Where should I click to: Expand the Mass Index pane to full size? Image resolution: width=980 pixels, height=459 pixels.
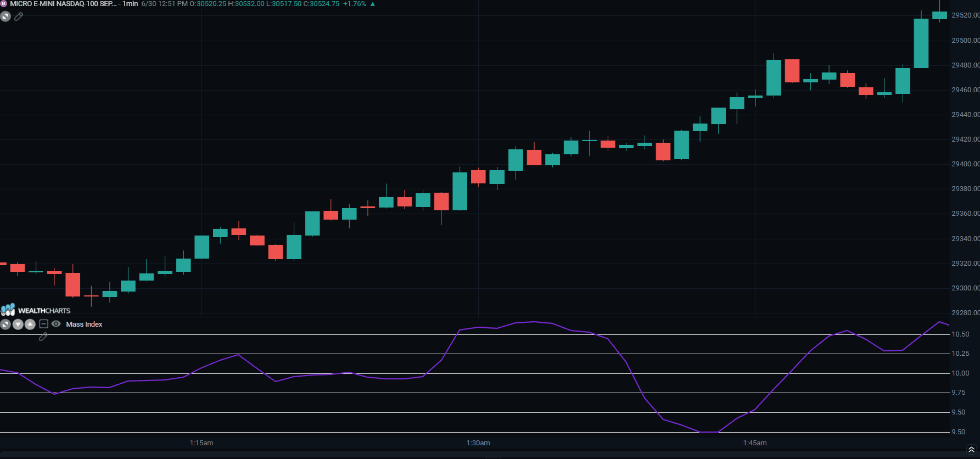click(5, 324)
